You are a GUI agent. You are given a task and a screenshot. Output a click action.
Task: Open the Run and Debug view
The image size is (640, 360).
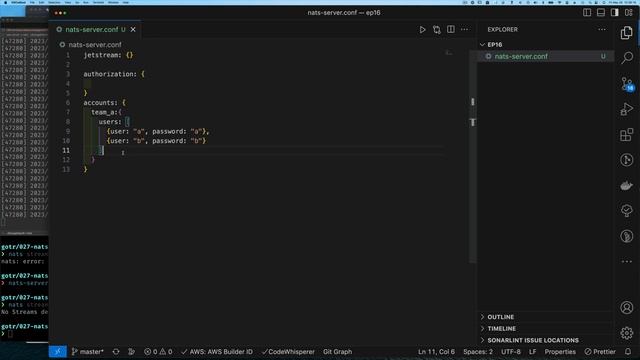coord(627,109)
